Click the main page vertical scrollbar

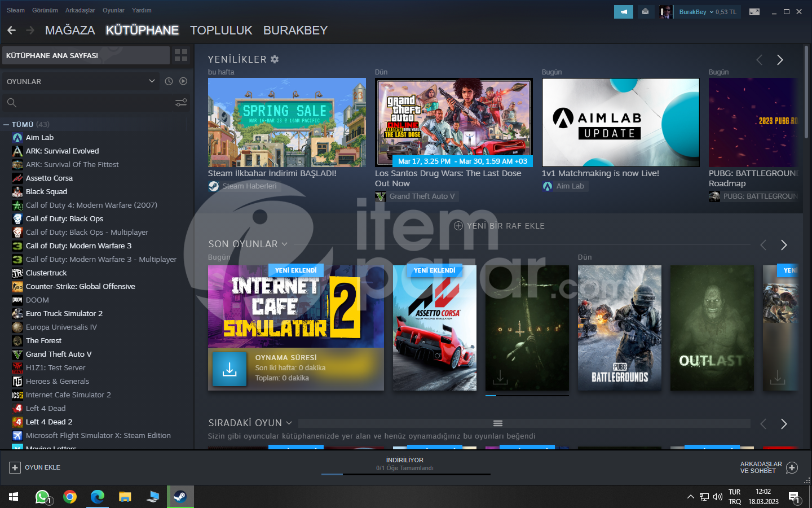click(806, 93)
